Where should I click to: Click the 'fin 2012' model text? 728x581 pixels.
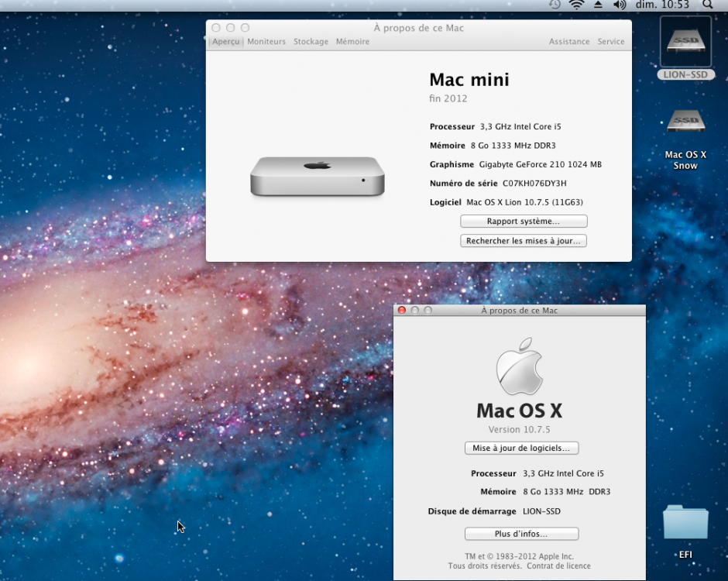pos(448,98)
